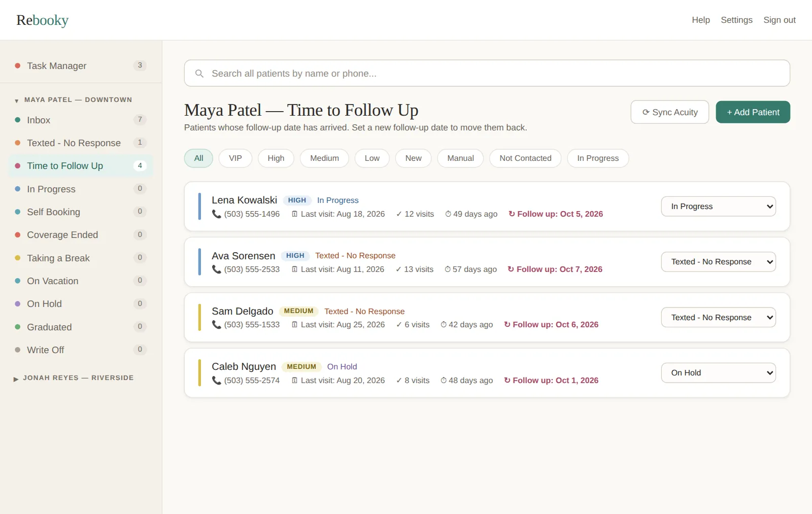Viewport: 812px width, 514px height.
Task: Click the phone icon for Lena Kowalski
Action: point(216,214)
